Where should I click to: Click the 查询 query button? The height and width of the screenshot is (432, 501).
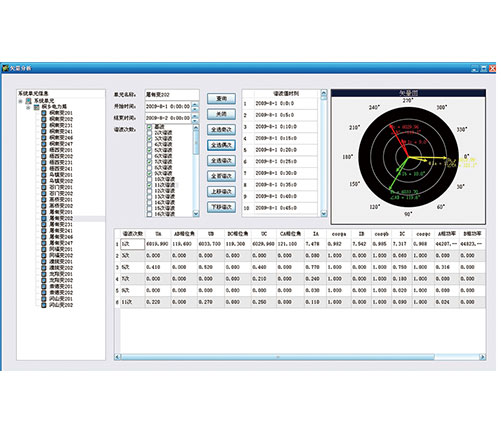[x=221, y=99]
